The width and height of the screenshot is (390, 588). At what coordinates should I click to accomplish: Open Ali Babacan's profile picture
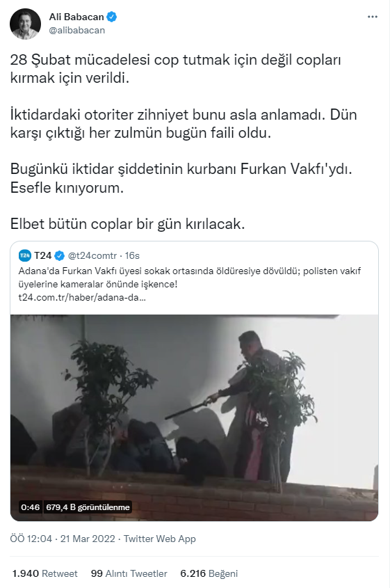click(x=25, y=24)
